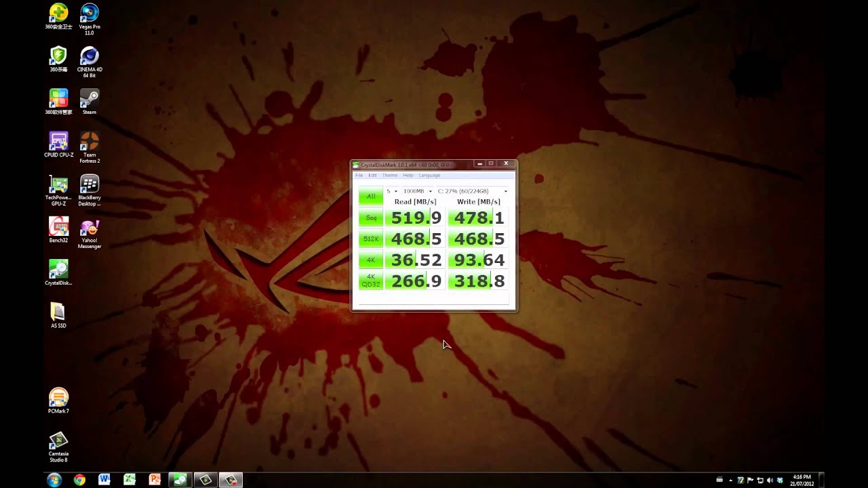Start the 512K random test
The width and height of the screenshot is (868, 488).
(371, 239)
